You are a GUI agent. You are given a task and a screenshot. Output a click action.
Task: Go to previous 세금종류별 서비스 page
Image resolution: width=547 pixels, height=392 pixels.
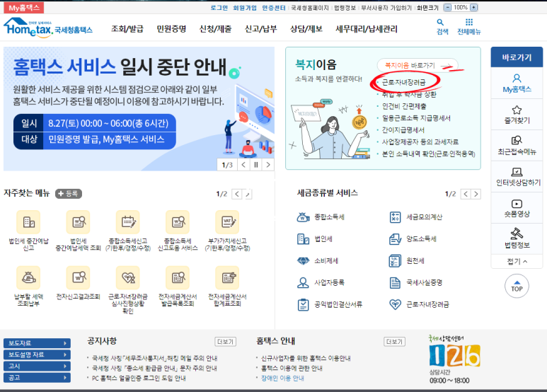pos(466,194)
